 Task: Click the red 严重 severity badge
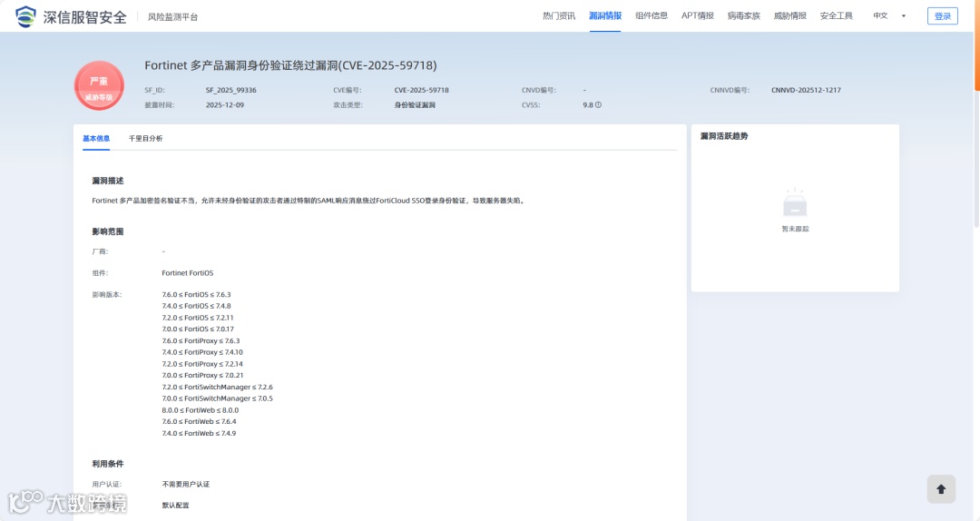tap(99, 85)
